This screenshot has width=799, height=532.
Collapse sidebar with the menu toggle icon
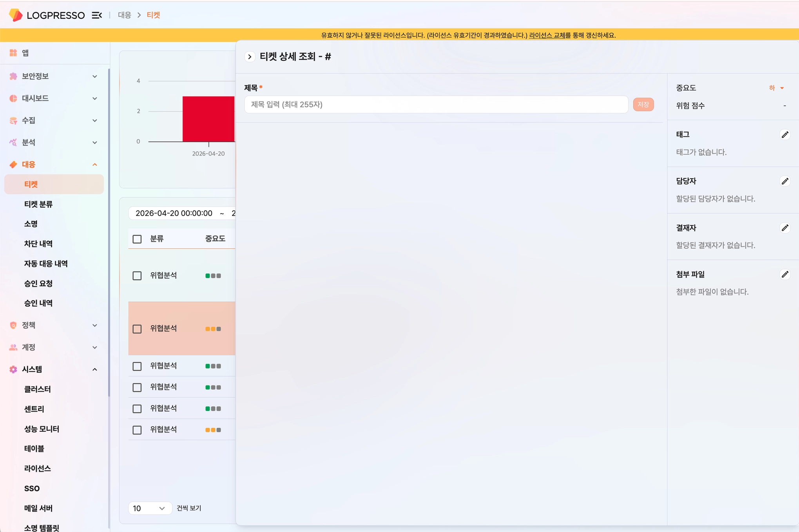pos(96,15)
